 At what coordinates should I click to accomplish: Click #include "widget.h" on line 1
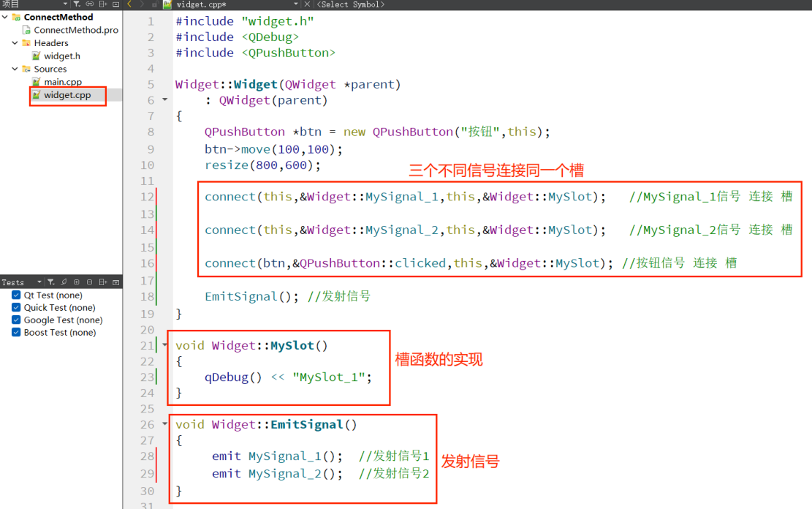(244, 21)
